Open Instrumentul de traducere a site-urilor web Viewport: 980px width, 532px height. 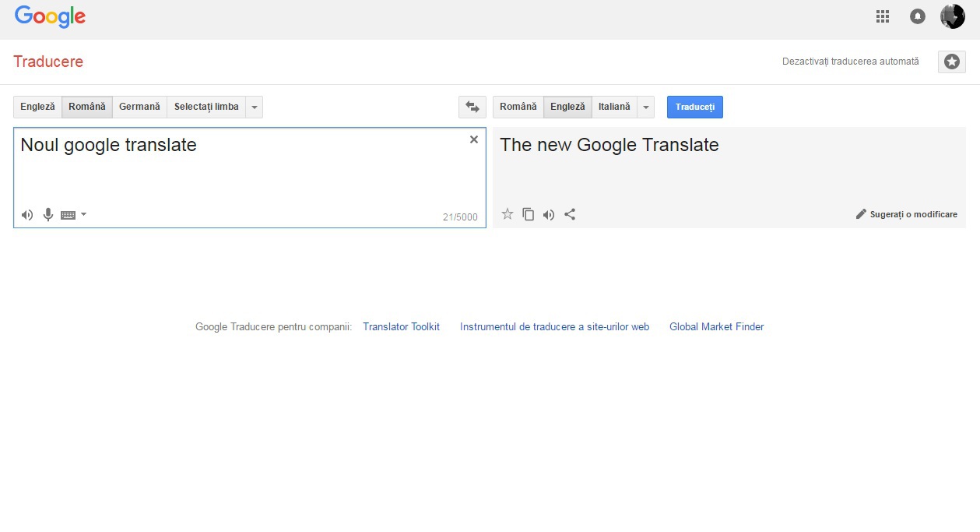point(554,327)
